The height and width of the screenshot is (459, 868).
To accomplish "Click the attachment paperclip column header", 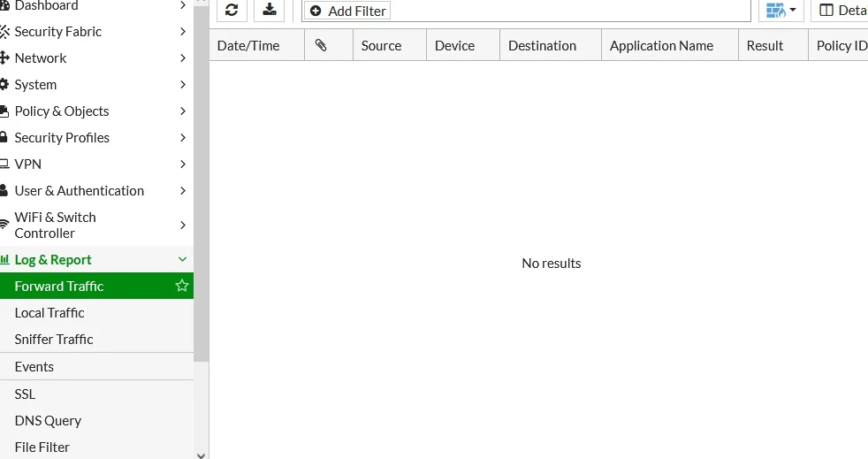I will click(329, 45).
